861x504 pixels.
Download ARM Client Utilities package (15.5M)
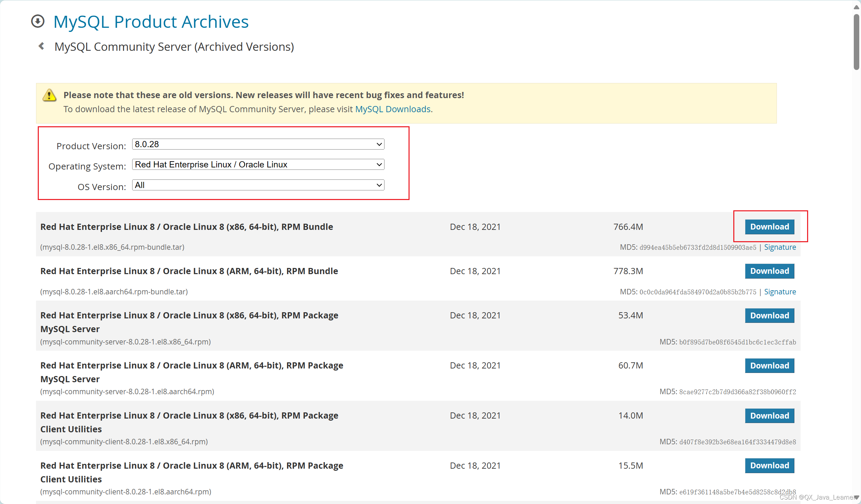(x=769, y=466)
